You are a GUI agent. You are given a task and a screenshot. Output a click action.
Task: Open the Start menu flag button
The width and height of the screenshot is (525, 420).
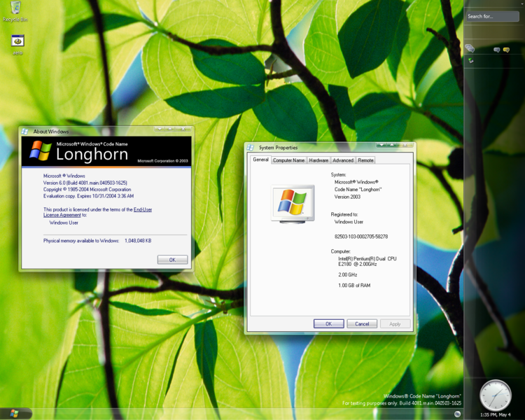tap(14, 413)
